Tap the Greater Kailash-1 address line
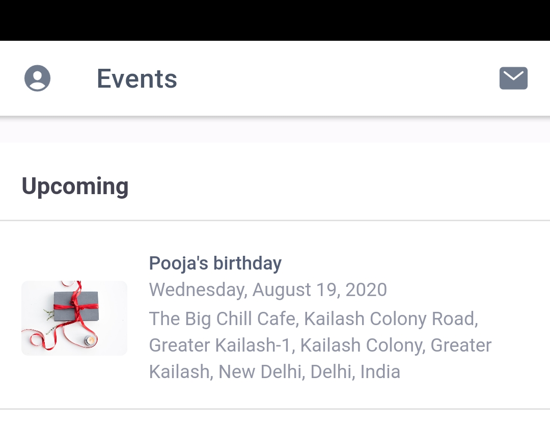Image resolution: width=550 pixels, height=427 pixels. click(320, 345)
